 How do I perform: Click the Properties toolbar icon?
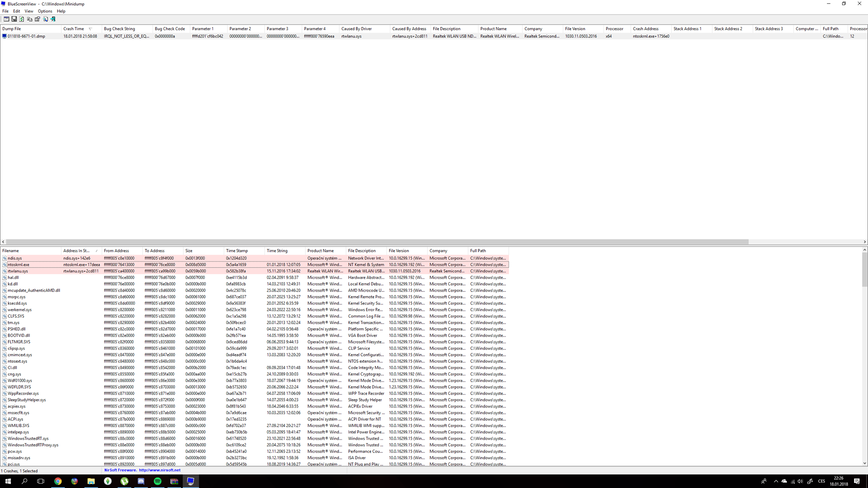pos(37,19)
